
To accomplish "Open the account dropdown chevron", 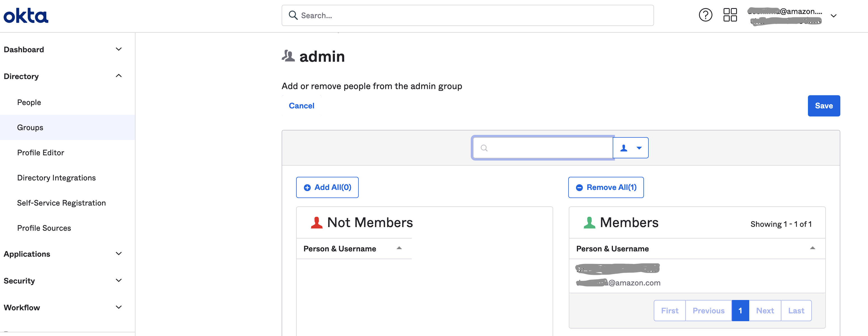I will click(833, 16).
